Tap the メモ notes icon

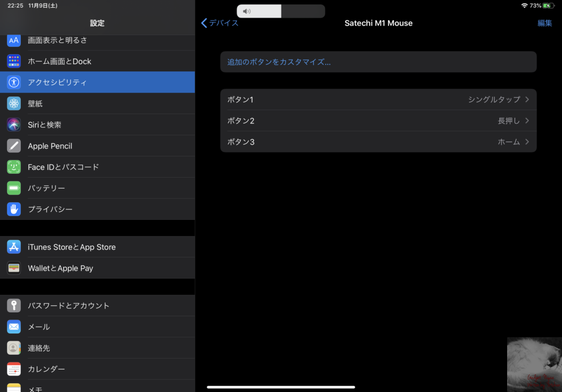pyautogui.click(x=14, y=388)
